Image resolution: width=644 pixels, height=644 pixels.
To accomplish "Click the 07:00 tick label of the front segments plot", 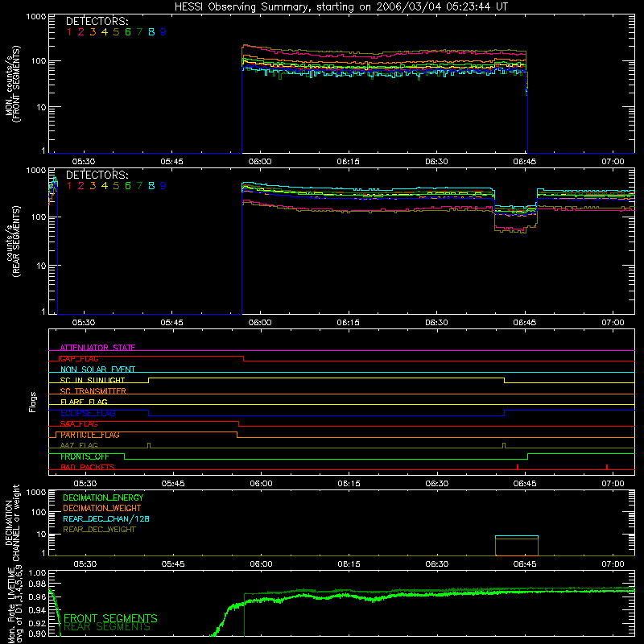I will [613, 162].
